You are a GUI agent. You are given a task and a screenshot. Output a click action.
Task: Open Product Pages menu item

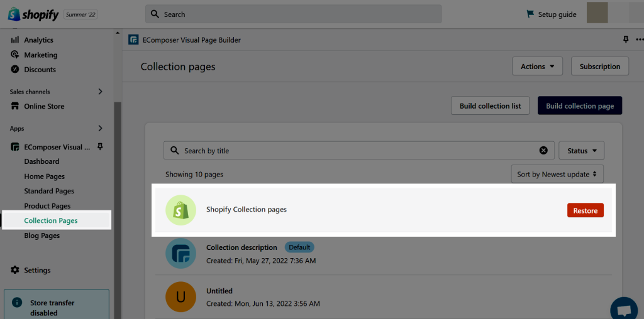click(x=47, y=206)
